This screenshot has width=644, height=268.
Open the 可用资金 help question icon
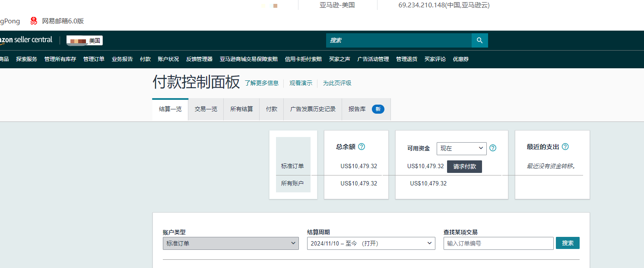click(493, 148)
